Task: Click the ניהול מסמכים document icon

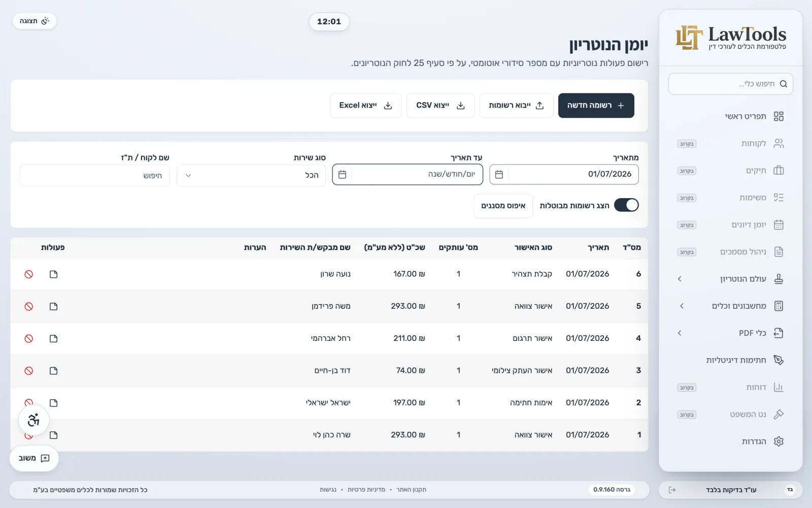Action: click(779, 251)
